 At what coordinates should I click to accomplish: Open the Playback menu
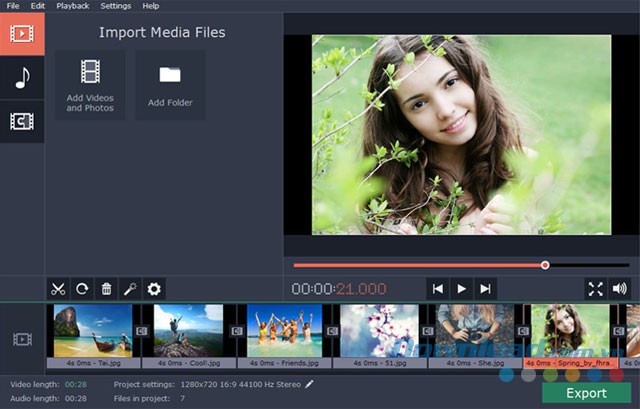pos(70,6)
